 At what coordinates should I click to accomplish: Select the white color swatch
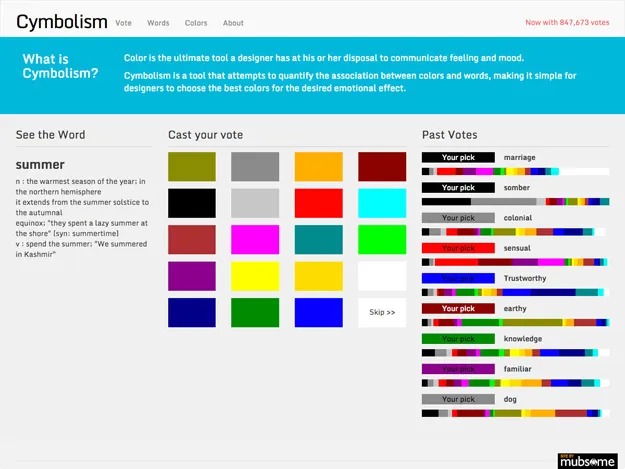click(382, 276)
